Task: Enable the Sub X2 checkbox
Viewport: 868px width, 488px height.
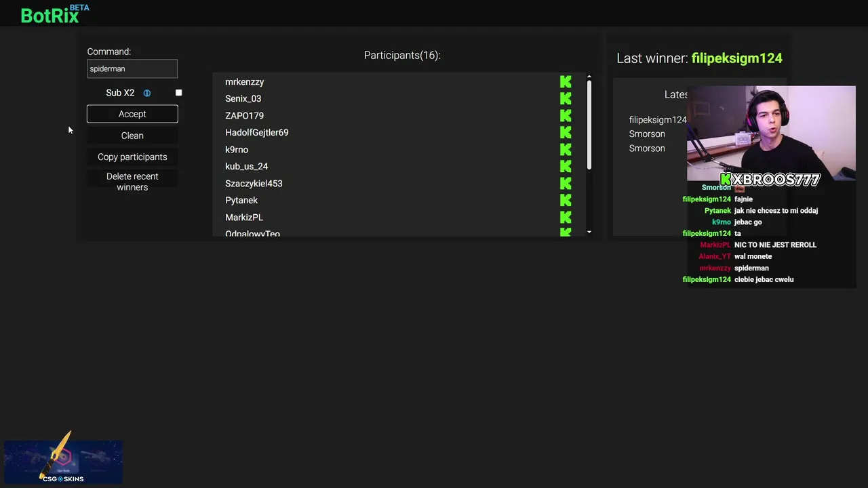Action: [x=179, y=93]
